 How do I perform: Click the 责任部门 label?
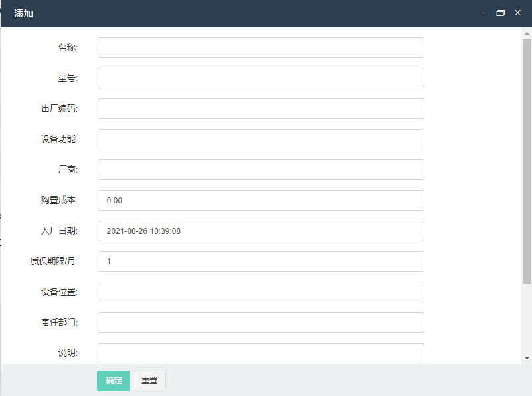[x=59, y=322]
